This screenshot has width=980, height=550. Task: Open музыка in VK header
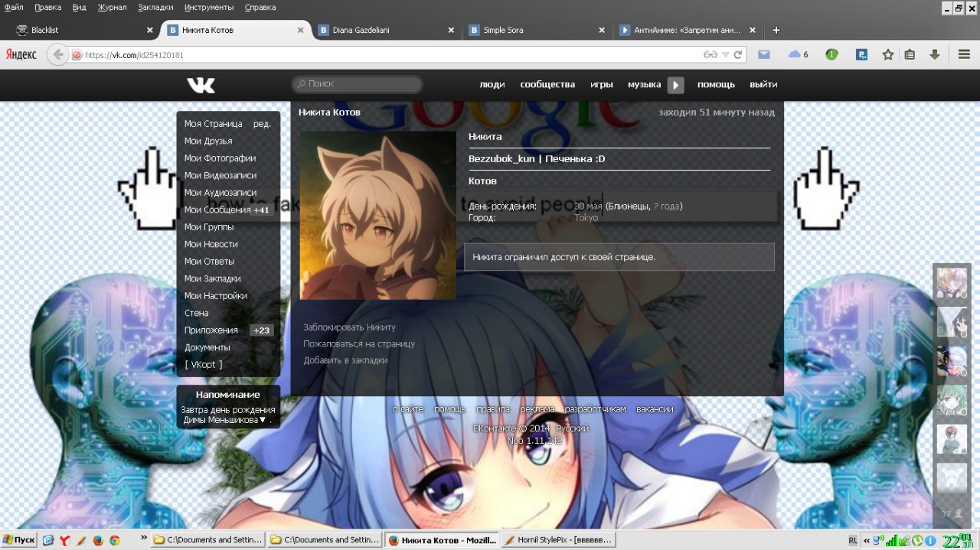click(645, 85)
